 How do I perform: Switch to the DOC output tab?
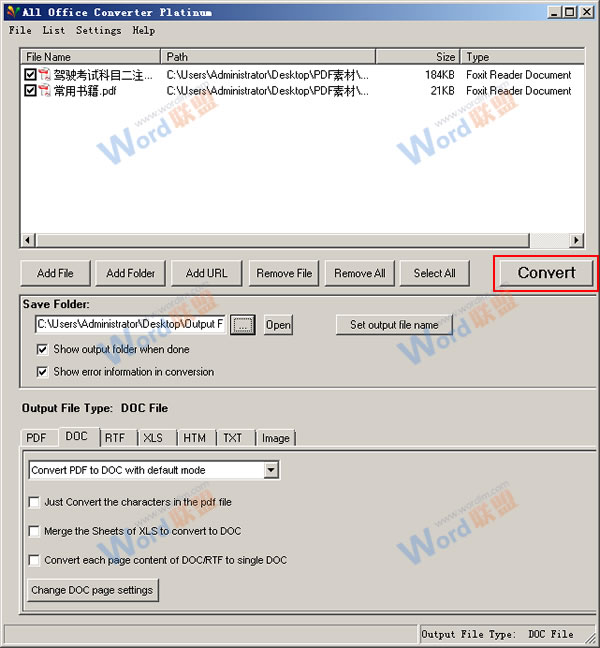[x=77, y=436]
